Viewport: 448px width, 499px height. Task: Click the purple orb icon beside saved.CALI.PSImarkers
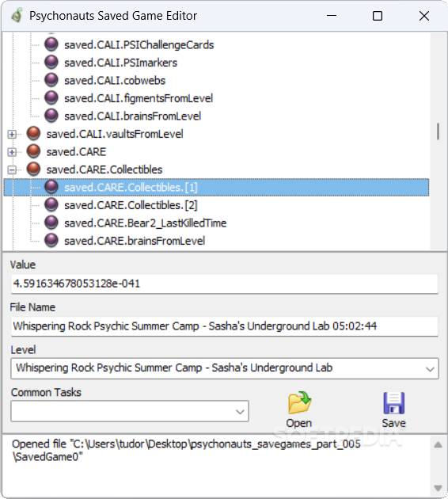(51, 63)
